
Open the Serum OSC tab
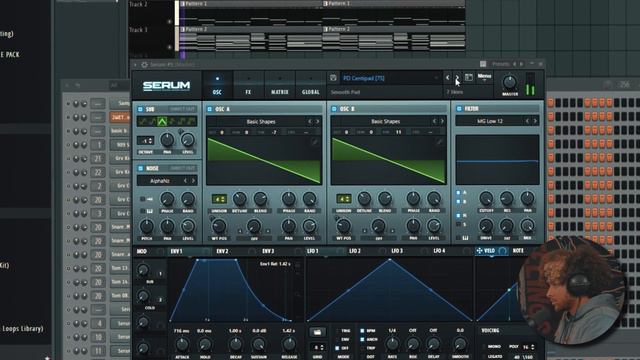click(217, 85)
